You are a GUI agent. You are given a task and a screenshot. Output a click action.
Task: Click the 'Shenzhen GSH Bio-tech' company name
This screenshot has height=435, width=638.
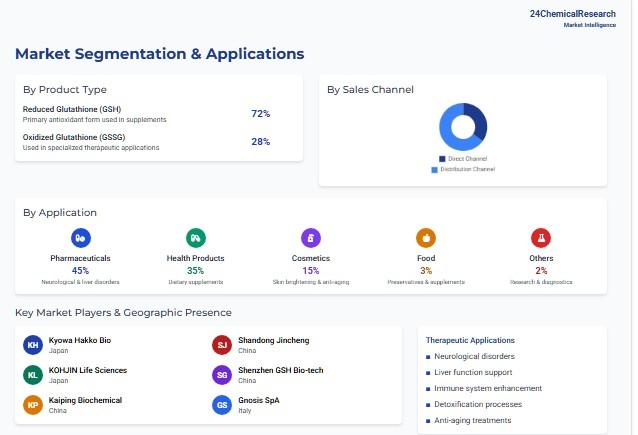(x=281, y=370)
